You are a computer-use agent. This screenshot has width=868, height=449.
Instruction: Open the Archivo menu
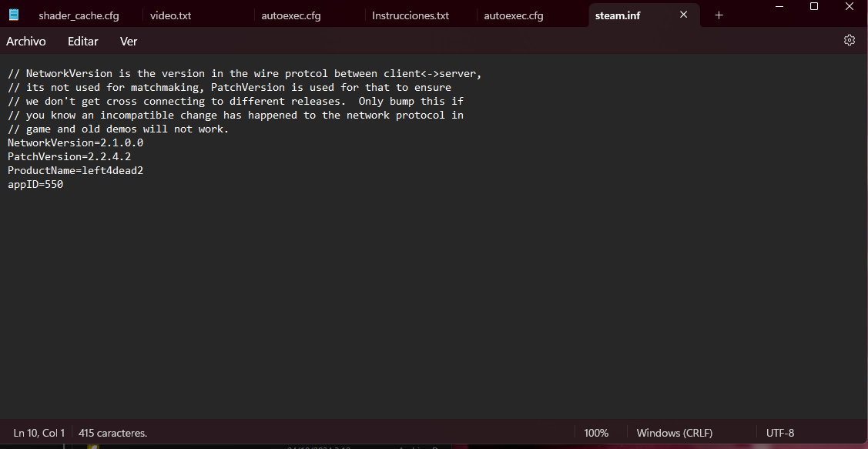click(x=26, y=42)
